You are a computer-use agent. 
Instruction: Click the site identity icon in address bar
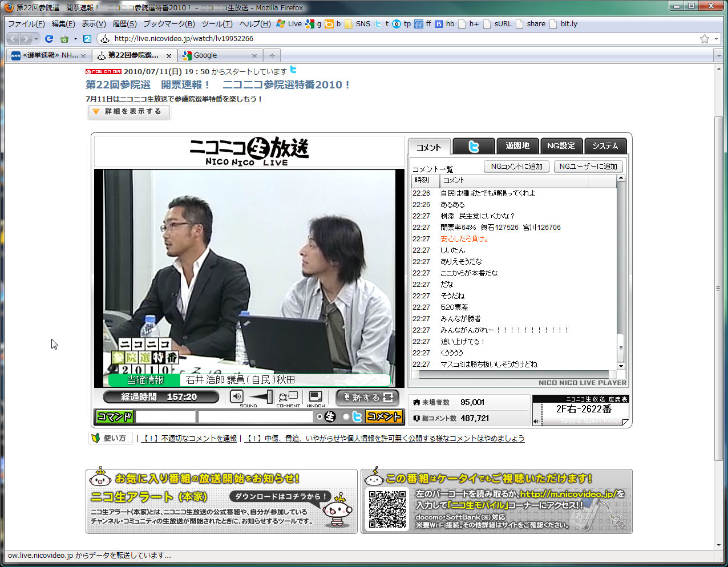105,39
